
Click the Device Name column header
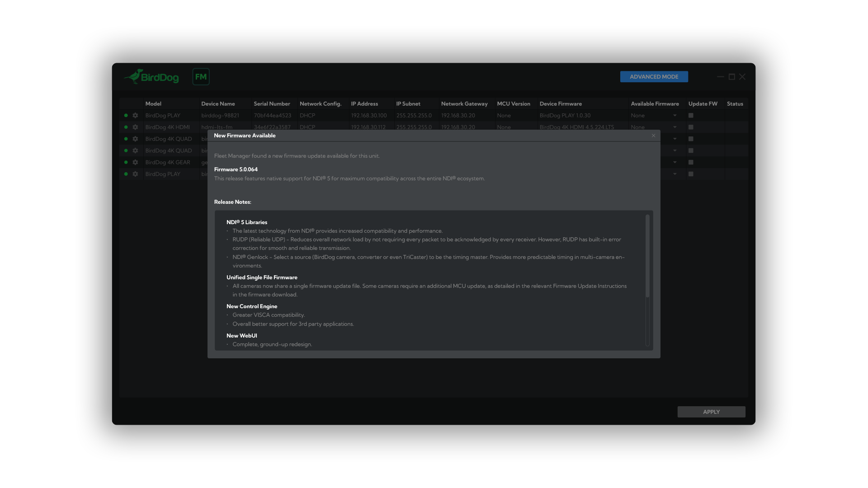(218, 104)
